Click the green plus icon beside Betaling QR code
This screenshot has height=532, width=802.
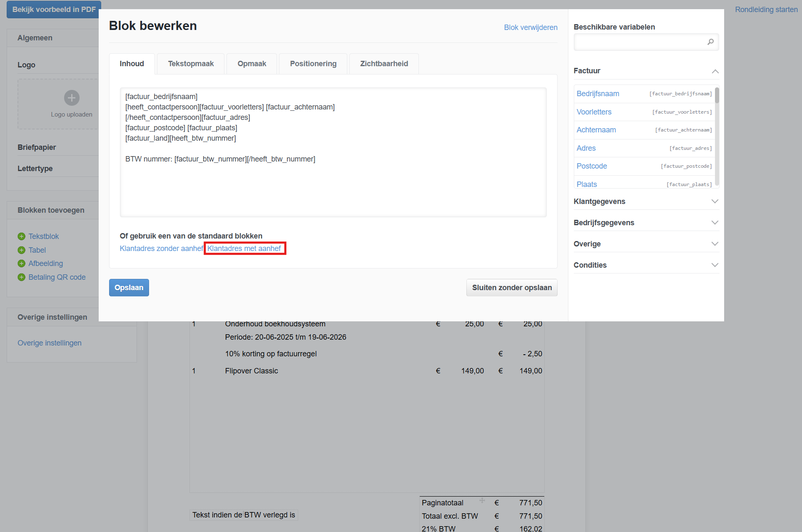coord(22,277)
